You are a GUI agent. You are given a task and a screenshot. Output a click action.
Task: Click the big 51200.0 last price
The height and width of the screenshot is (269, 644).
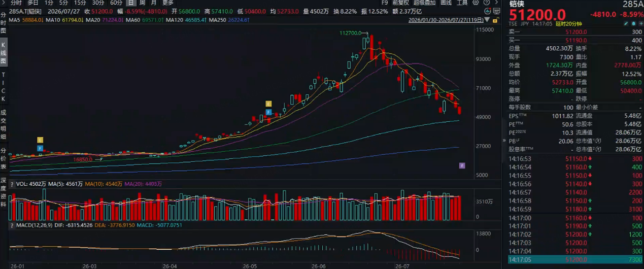[x=537, y=14]
